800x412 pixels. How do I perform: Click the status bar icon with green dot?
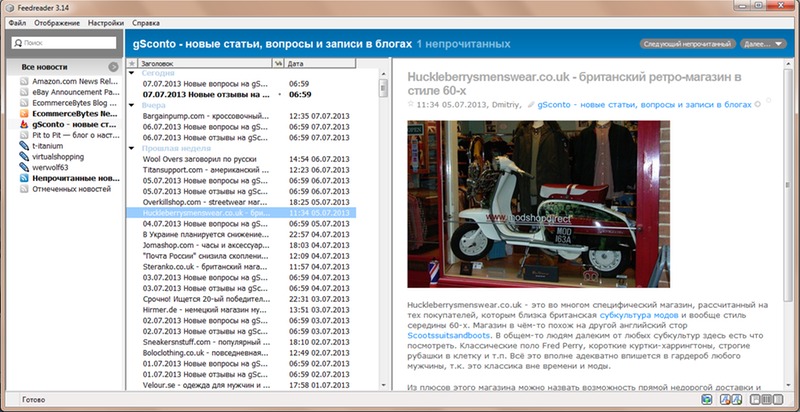click(x=736, y=400)
